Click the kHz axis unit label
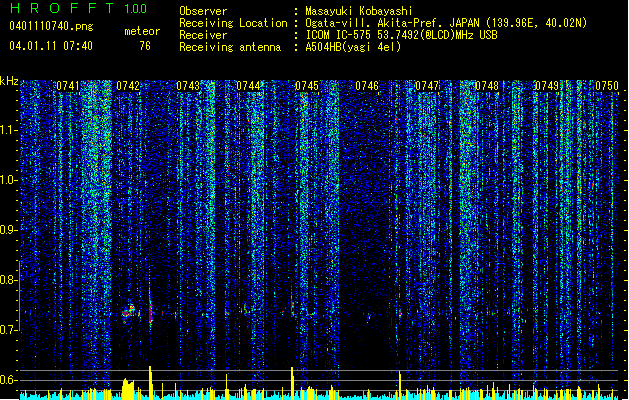The height and width of the screenshot is (400, 629). pos(9,81)
